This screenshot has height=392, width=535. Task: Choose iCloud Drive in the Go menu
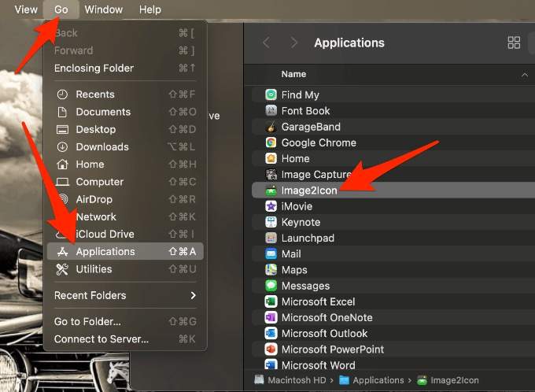(125, 235)
